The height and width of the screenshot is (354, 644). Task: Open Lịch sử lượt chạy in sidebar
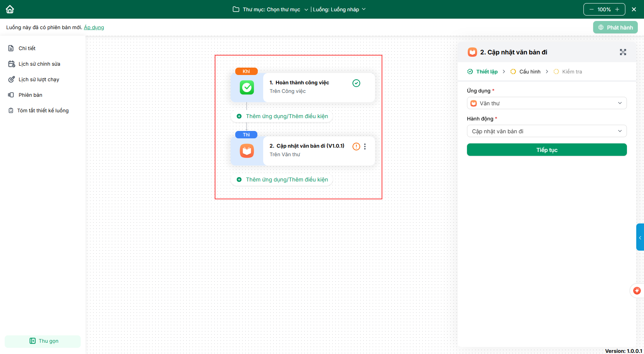point(39,80)
